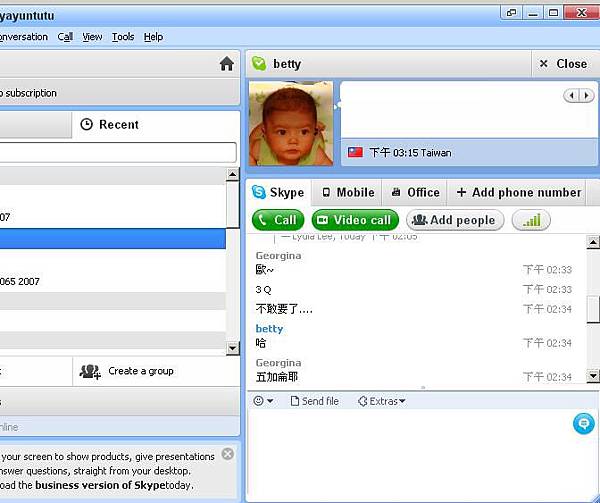Maximize the Skype window
Viewport: 600px width, 503px height.
pos(553,13)
